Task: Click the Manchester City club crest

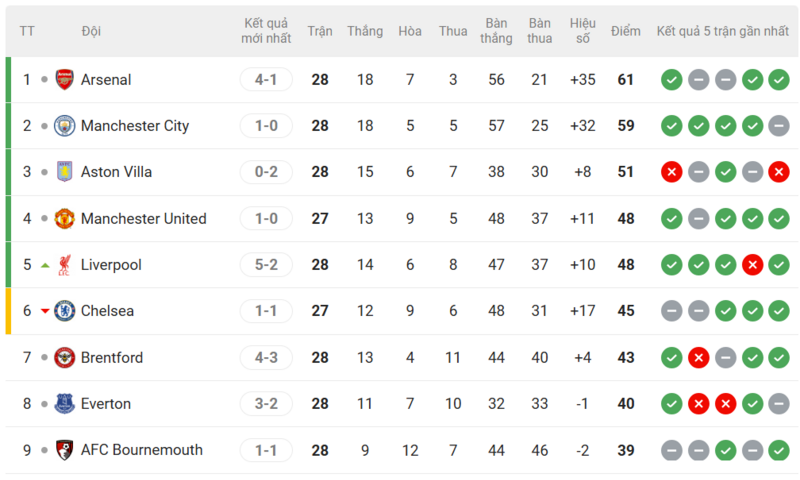Action: click(x=65, y=126)
